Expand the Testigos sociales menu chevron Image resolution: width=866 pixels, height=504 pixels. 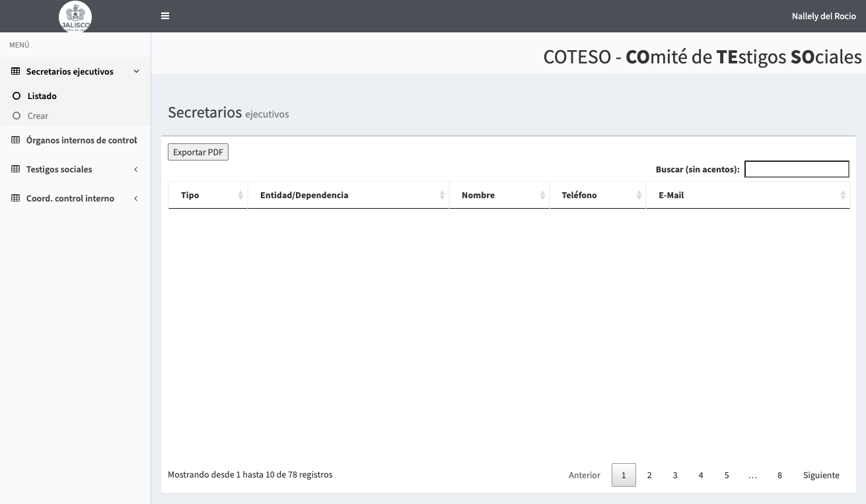coord(136,169)
